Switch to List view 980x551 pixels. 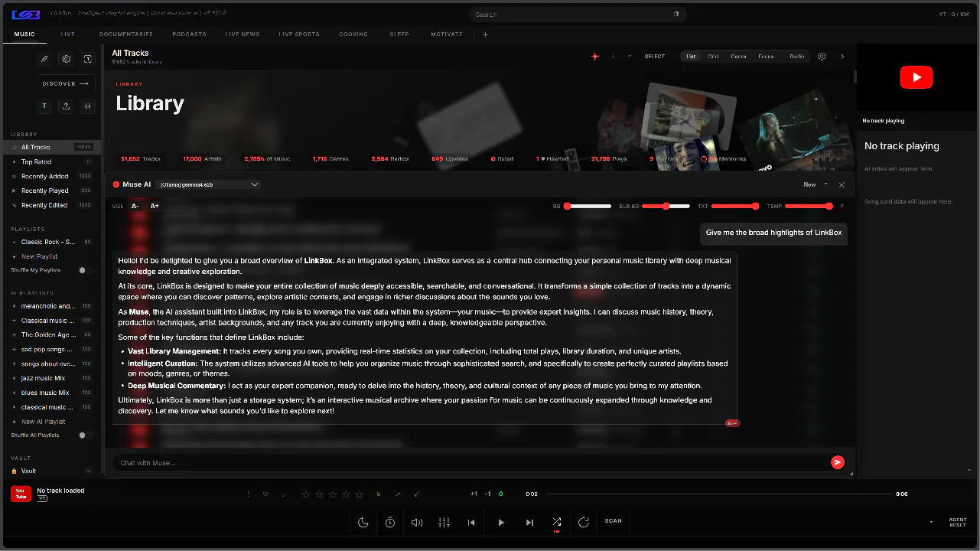[691, 57]
